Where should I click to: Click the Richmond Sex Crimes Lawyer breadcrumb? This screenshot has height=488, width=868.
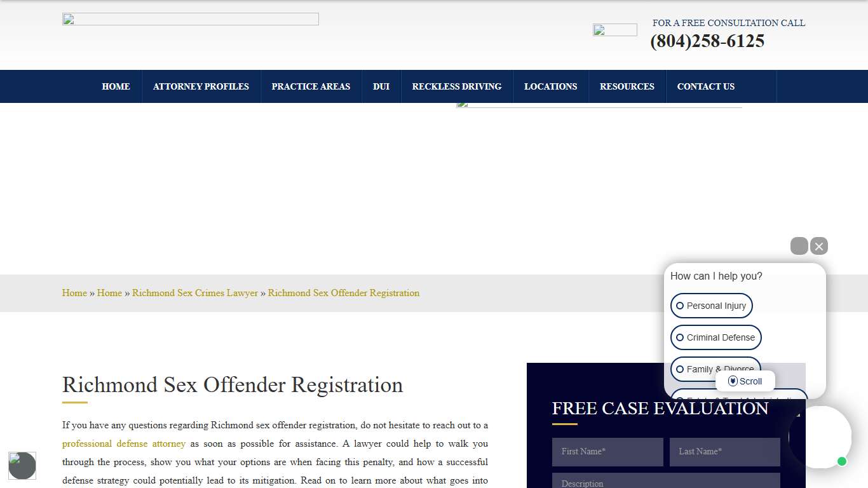pos(195,293)
